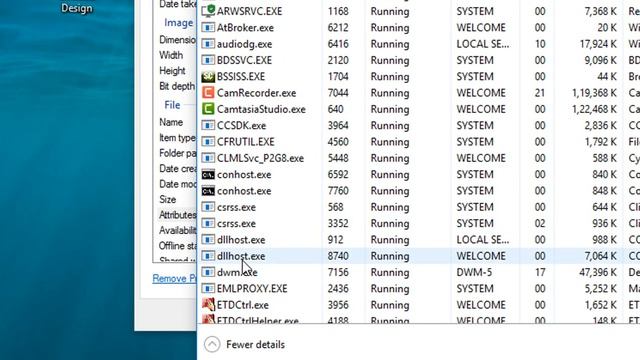
Task: Click CPU value 02 of csrss.exe
Action: pyautogui.click(x=540, y=224)
